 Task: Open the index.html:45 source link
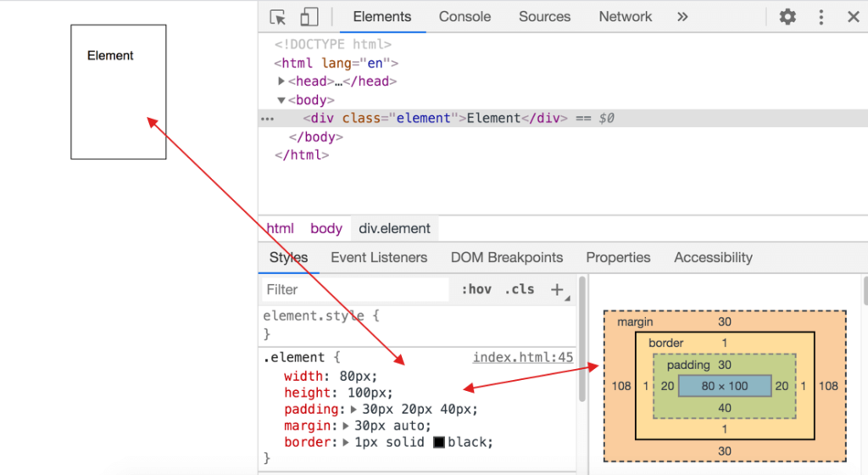point(523,358)
